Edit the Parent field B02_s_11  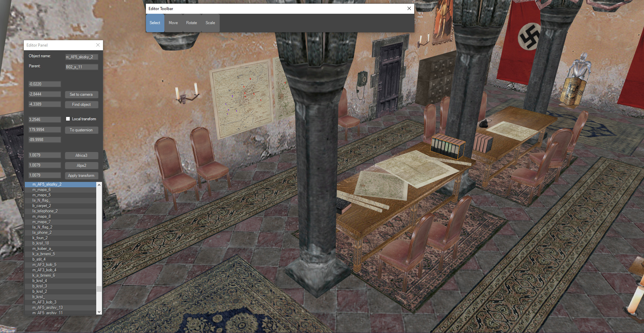pos(82,67)
